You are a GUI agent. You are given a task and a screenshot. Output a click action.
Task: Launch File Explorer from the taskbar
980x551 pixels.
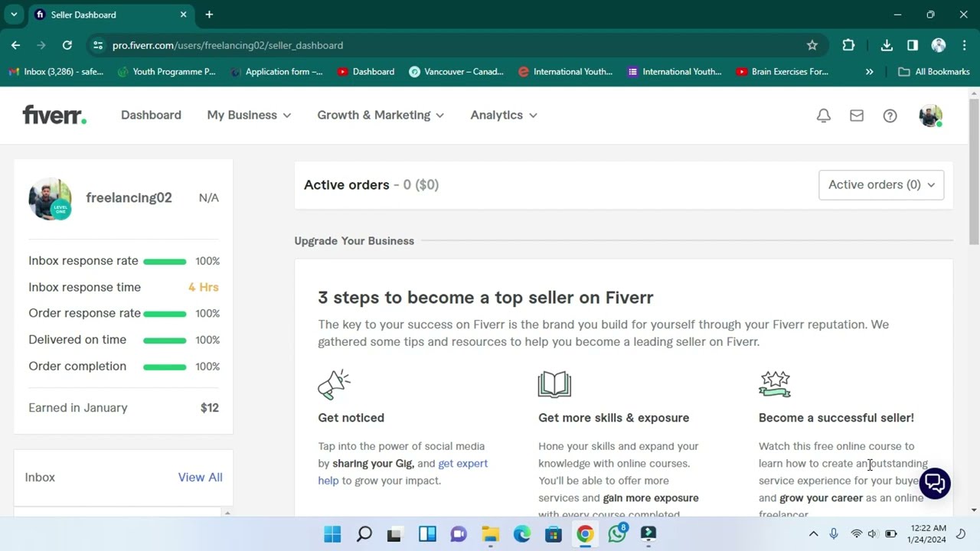(x=490, y=534)
